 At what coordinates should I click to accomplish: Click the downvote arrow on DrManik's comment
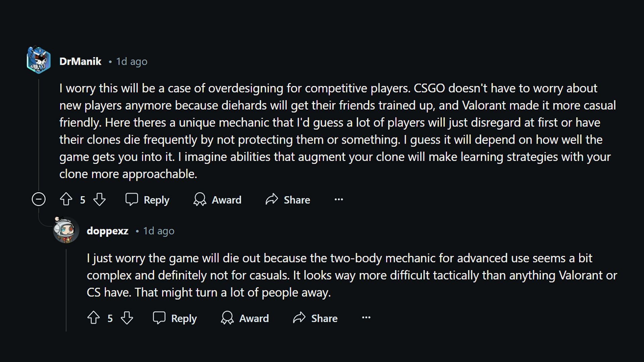[99, 200]
